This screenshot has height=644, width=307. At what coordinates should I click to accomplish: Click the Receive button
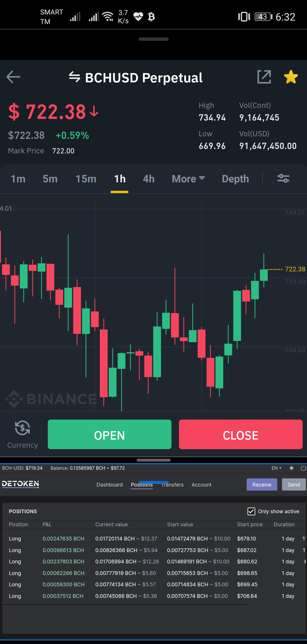(262, 485)
